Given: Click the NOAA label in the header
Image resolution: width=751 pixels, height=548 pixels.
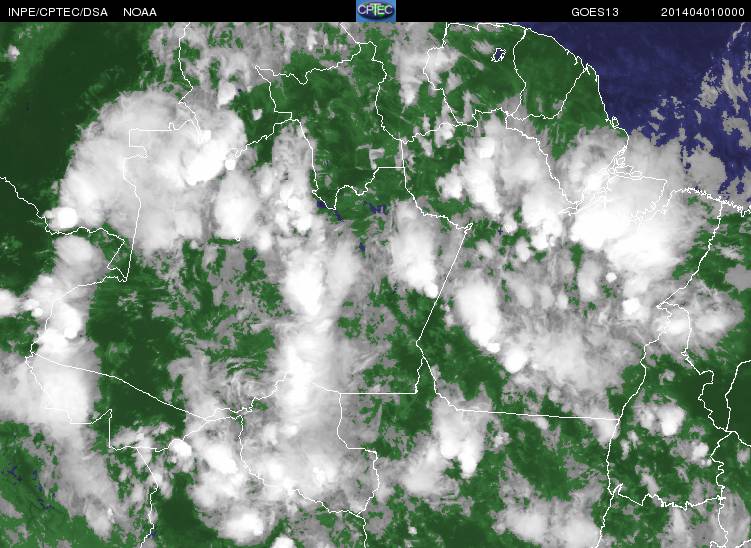Looking at the screenshot, I should [x=140, y=12].
